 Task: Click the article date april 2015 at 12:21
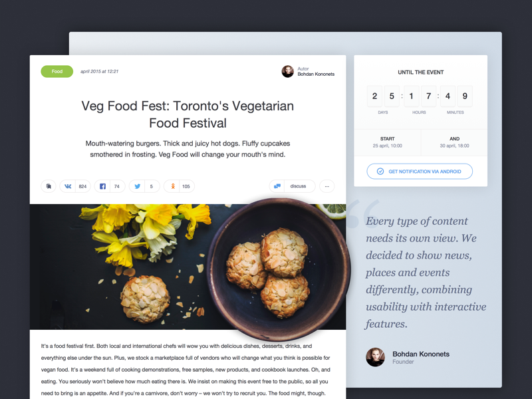99,71
